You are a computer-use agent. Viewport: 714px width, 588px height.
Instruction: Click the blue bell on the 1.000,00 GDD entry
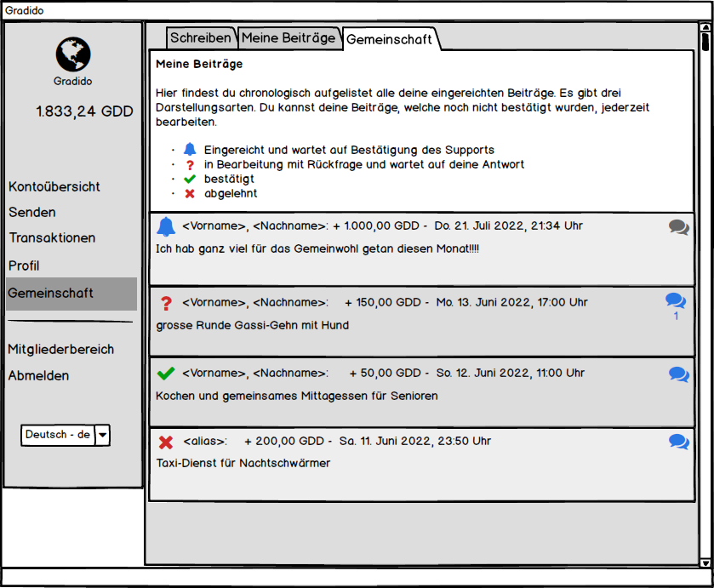(166, 226)
